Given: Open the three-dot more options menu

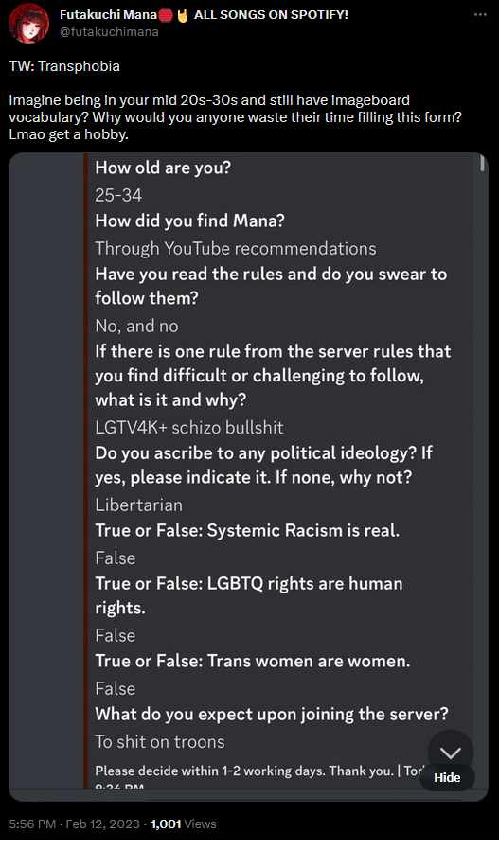Looking at the screenshot, I should pyautogui.click(x=480, y=14).
